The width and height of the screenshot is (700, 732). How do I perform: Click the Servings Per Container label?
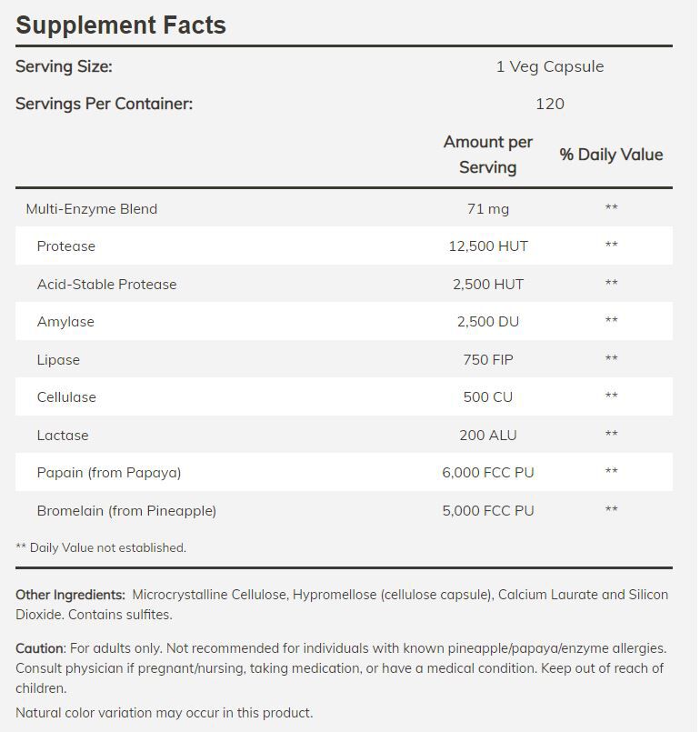104,104
